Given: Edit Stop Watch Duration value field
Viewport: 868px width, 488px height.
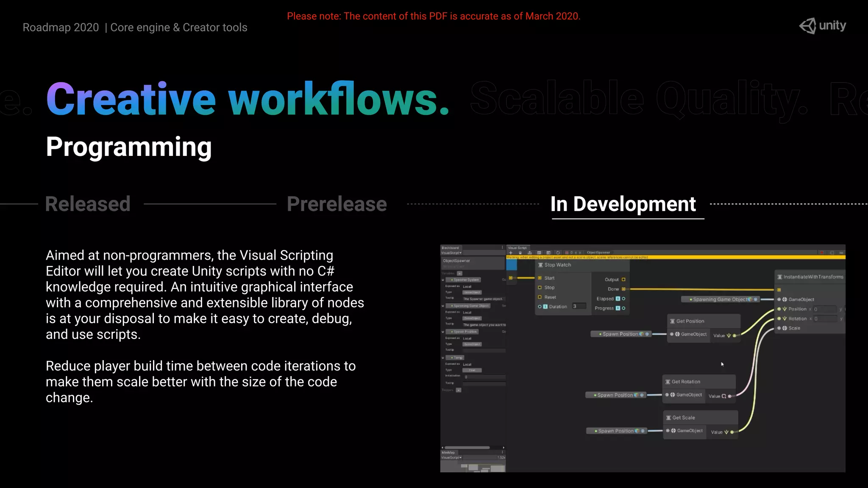Looking at the screenshot, I should point(579,306).
